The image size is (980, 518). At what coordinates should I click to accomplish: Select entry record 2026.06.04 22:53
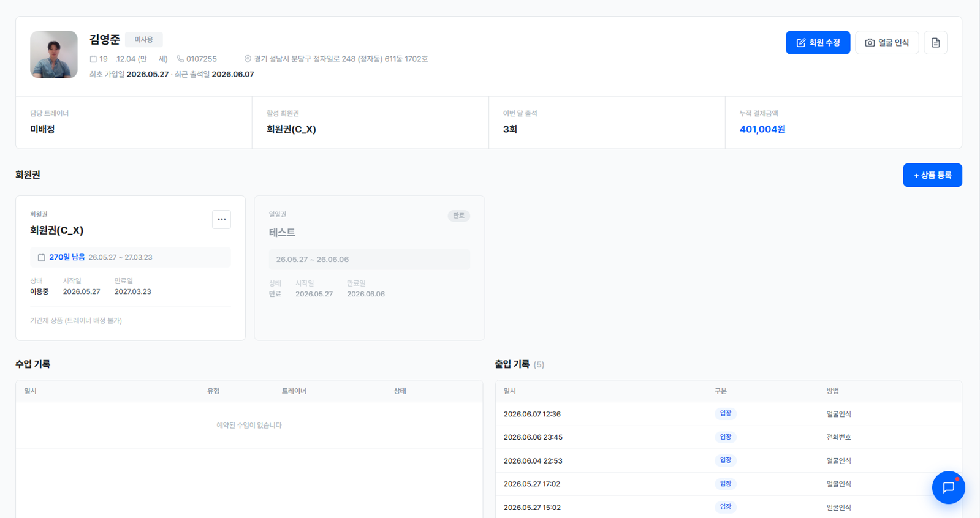(x=728, y=460)
